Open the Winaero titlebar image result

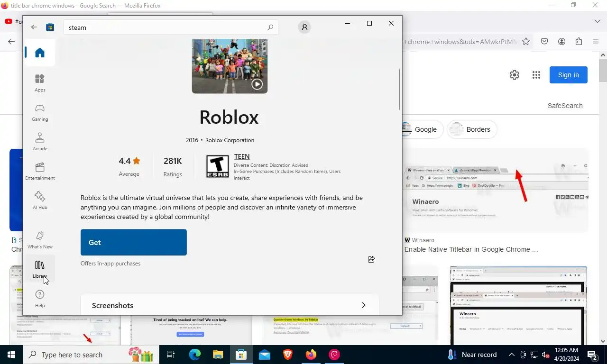point(496,191)
